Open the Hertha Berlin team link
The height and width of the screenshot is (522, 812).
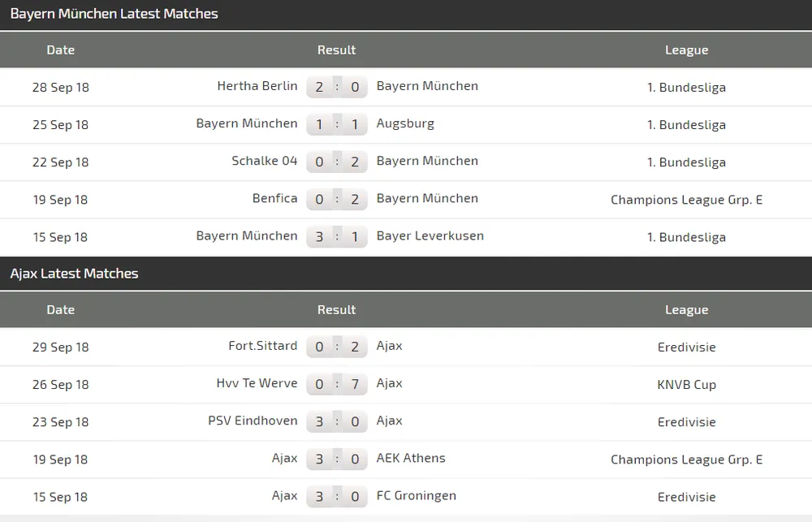[x=257, y=86]
